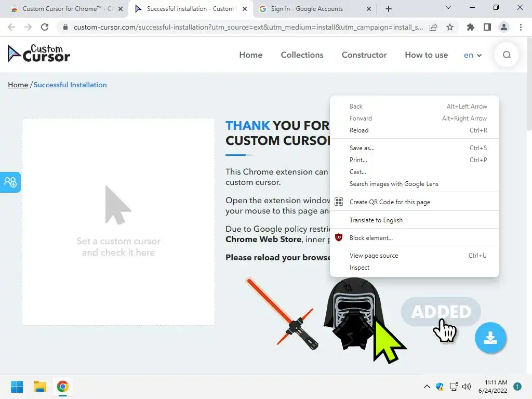Click the Chrome taskbar icon
Screen dimensions: 532x399
pos(62,387)
